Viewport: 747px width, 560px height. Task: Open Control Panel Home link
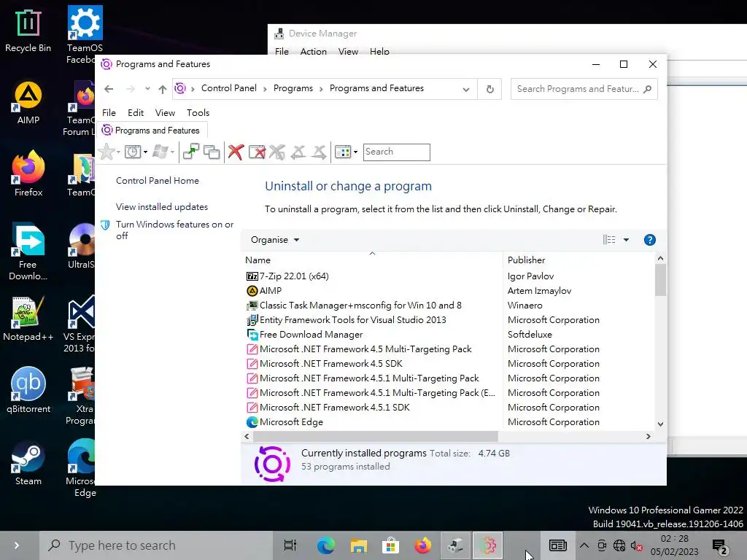coord(158,181)
